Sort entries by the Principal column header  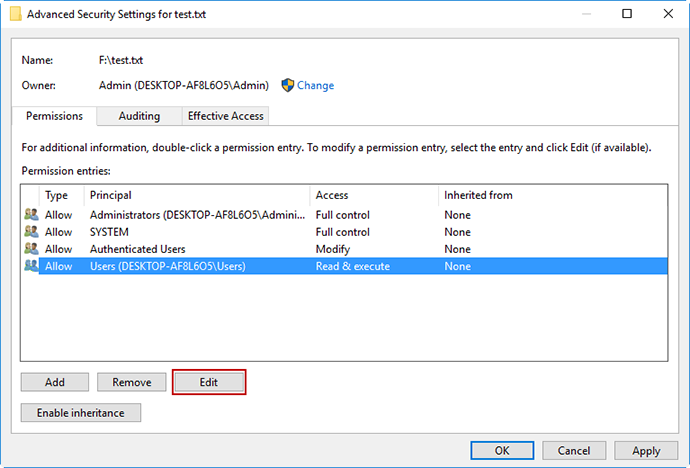[x=111, y=195]
